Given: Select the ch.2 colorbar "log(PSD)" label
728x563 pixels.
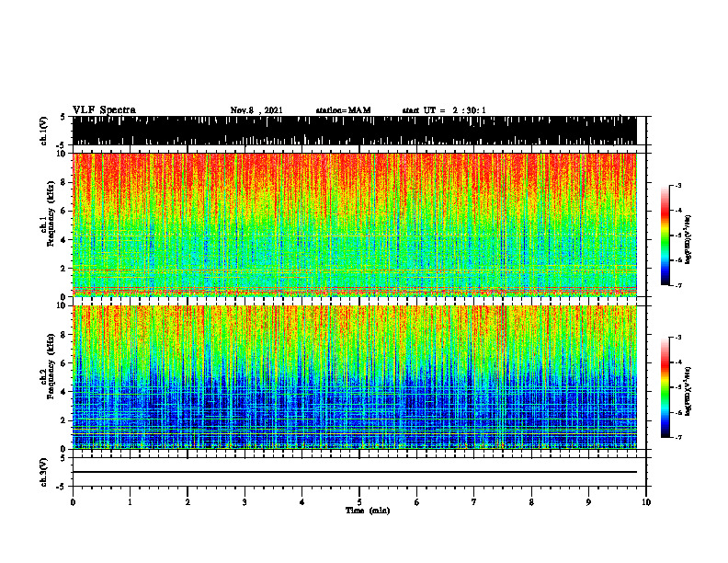Looking at the screenshot, I should 688,392.
